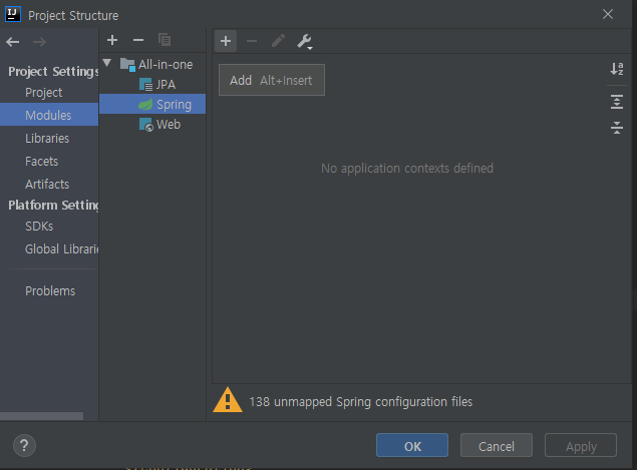The width and height of the screenshot is (637, 470).
Task: Click the sort alphabetically icon
Action: 616,69
